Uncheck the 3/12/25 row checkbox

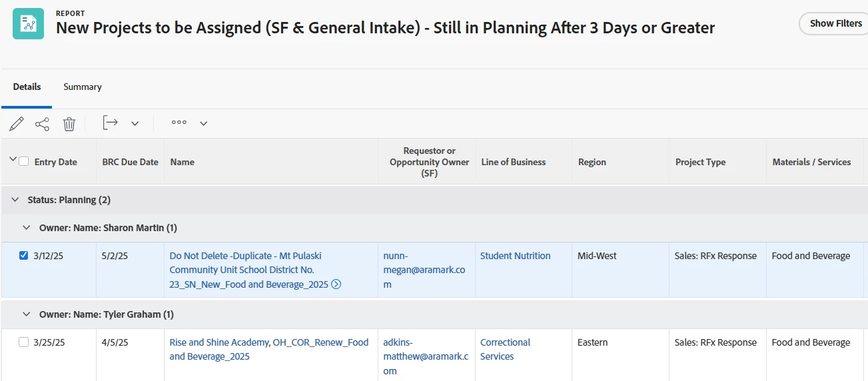(24, 256)
